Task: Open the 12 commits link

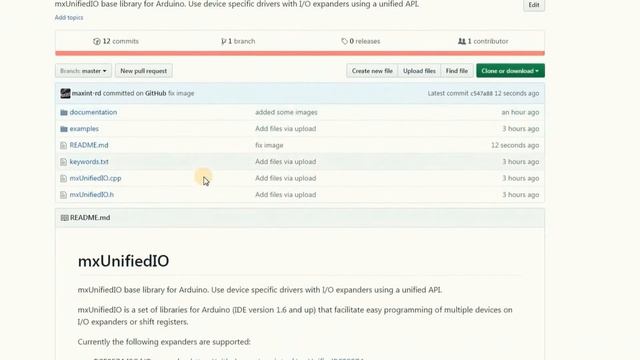Action: (x=116, y=41)
